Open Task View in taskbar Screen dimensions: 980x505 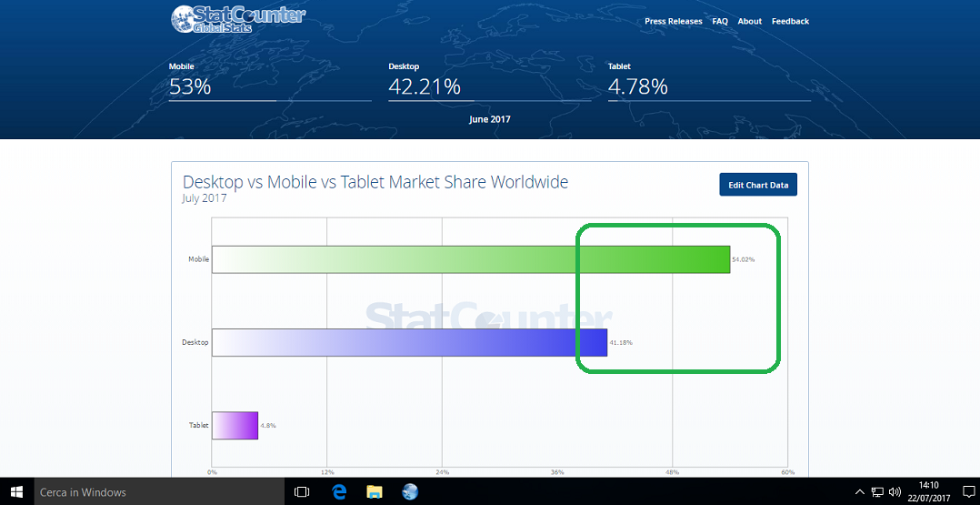(302, 492)
